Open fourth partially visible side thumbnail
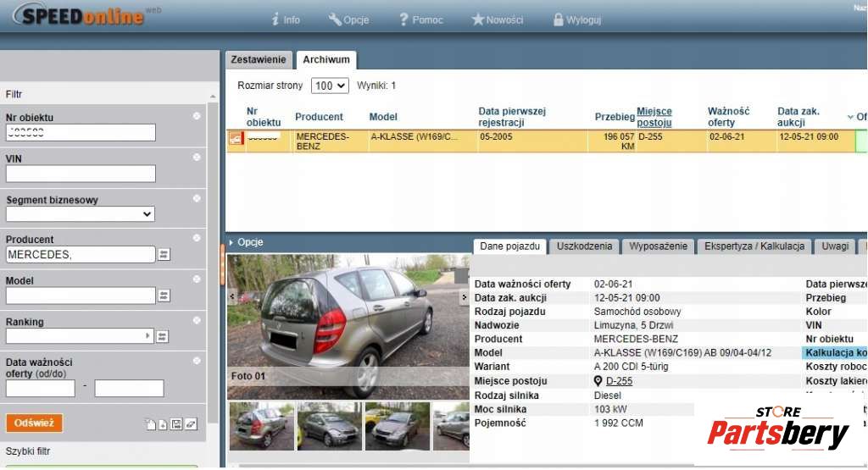This screenshot has height=470, width=868. click(x=451, y=426)
